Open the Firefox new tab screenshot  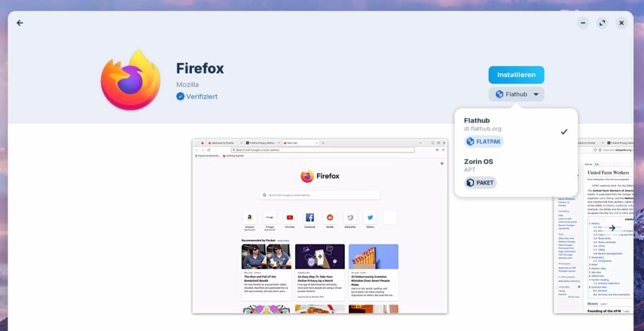319,225
